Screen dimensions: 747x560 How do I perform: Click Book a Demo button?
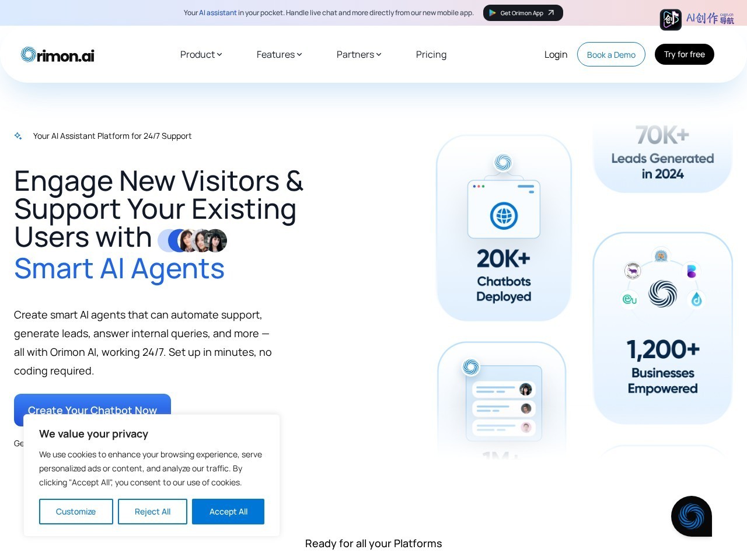pyautogui.click(x=611, y=54)
